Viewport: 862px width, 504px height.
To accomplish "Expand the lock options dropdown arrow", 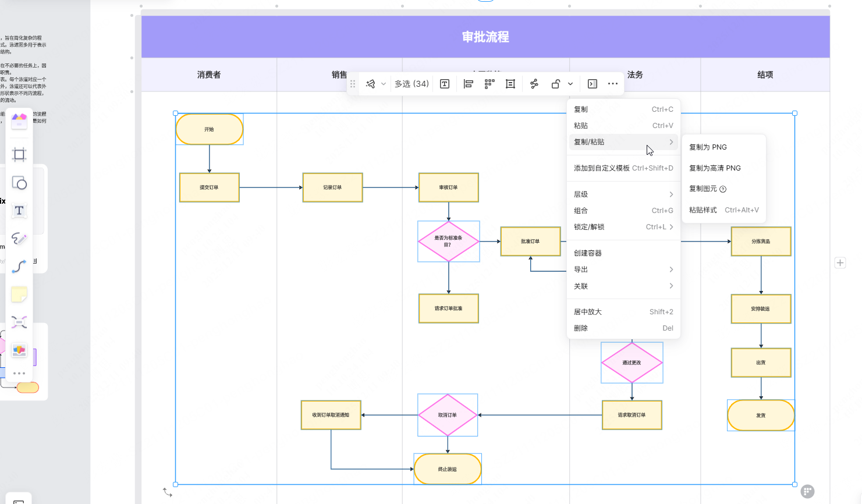I will point(570,84).
